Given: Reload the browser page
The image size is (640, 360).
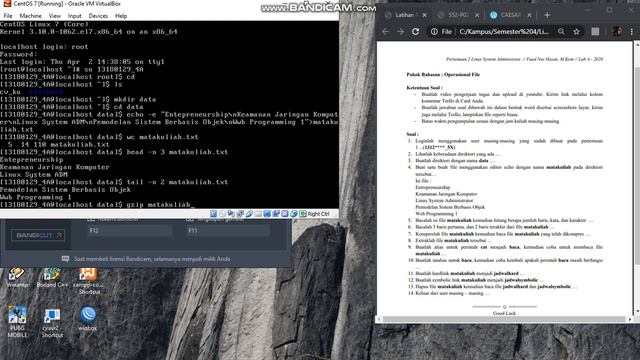Looking at the screenshot, I should 416,31.
